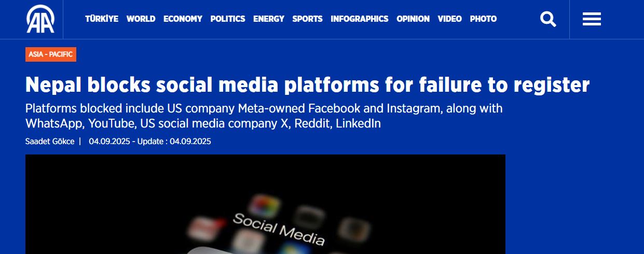Viewport: 644px width, 254px height.
Task: Open the hamburger menu icon
Action: click(x=592, y=19)
